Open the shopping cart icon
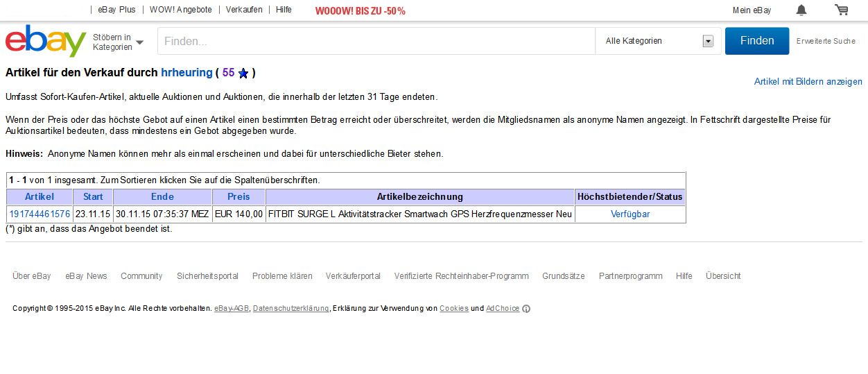 pyautogui.click(x=842, y=10)
